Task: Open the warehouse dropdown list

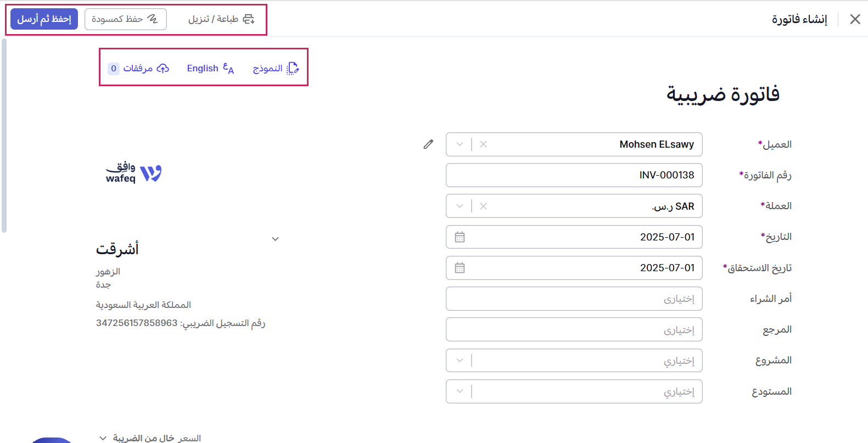Action: [460, 391]
